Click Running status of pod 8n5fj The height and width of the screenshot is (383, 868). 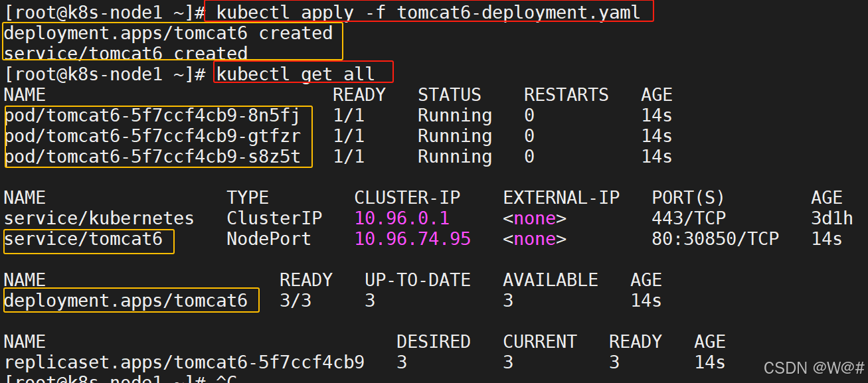(455, 115)
